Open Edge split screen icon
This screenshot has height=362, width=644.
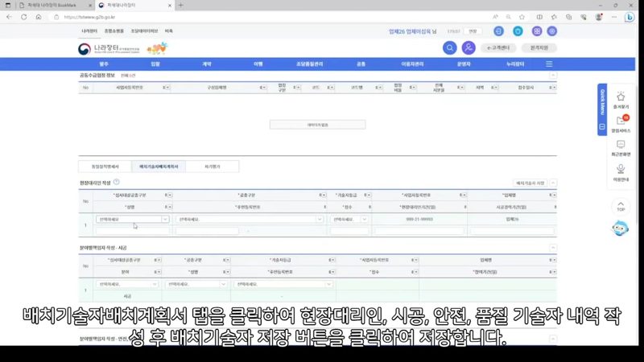(539, 17)
